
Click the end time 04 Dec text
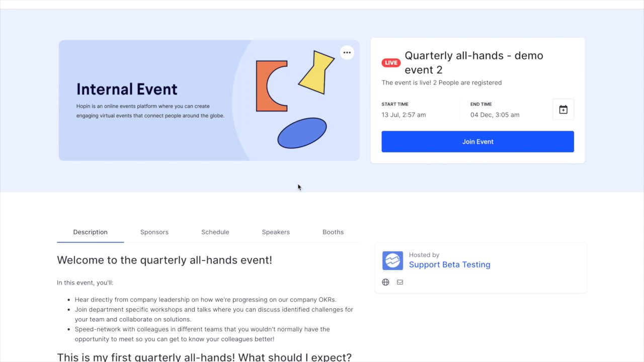click(x=495, y=115)
